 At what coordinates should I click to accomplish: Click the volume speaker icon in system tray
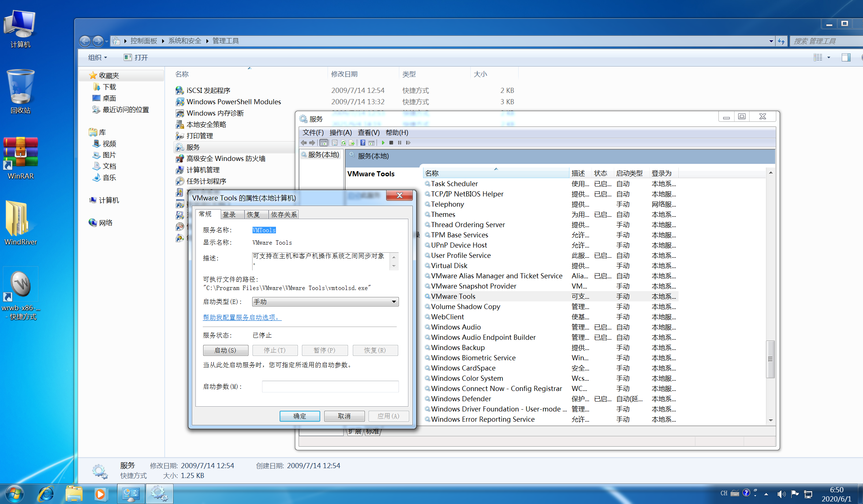(x=781, y=494)
